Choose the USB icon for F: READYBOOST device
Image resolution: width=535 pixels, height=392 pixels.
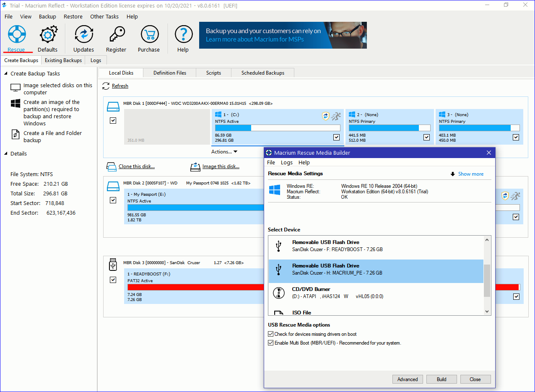[279, 246]
